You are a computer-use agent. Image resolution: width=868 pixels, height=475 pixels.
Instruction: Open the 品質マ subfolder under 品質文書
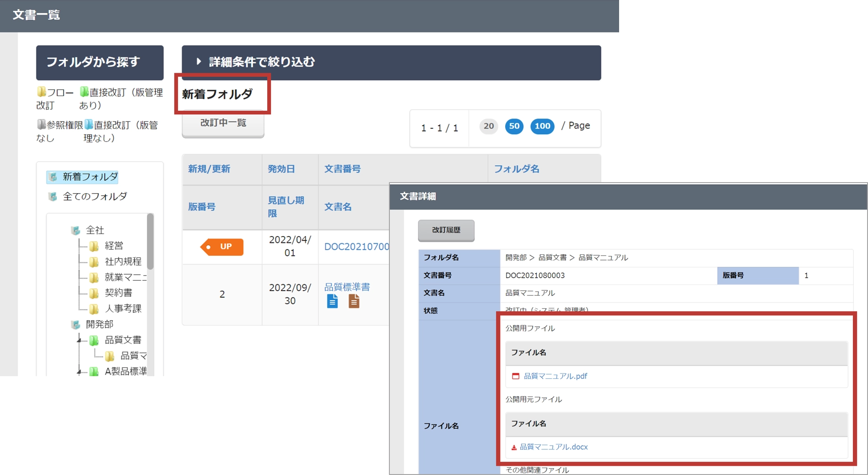(x=133, y=356)
